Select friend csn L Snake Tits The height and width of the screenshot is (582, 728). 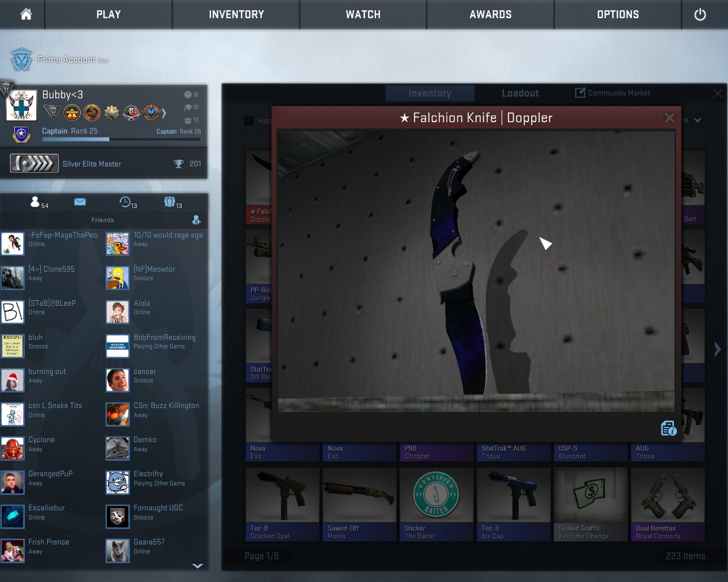click(x=51, y=414)
